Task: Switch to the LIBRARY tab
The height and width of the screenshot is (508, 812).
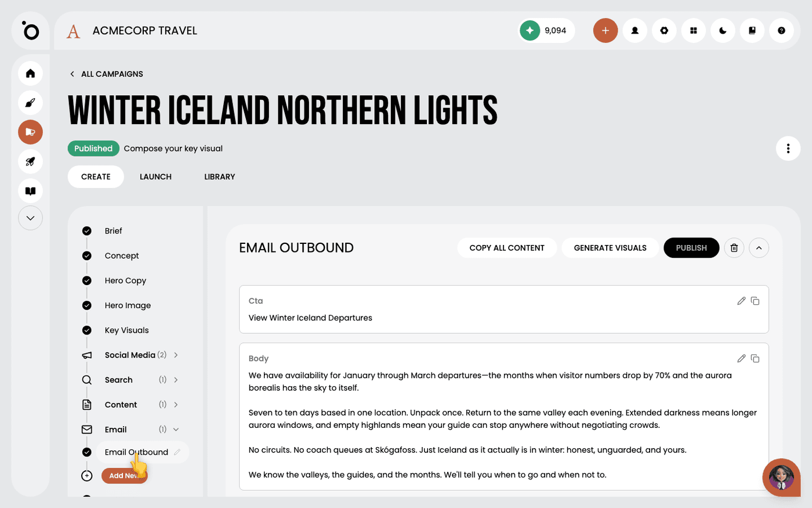Action: (219, 176)
